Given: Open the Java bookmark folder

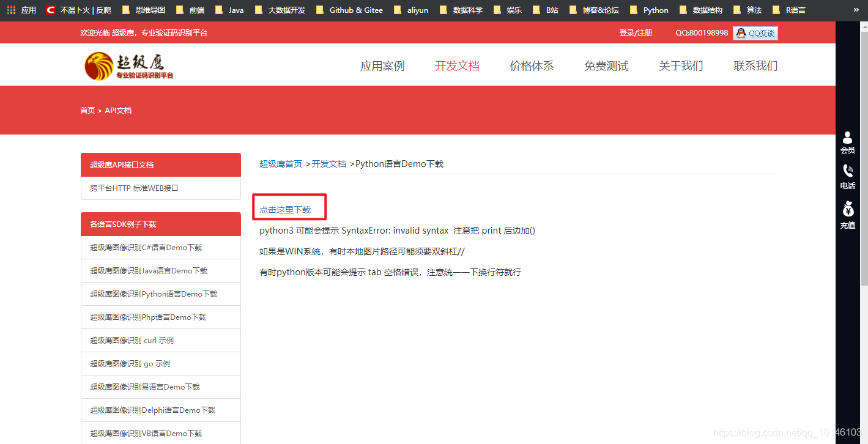Looking at the screenshot, I should click(x=229, y=10).
